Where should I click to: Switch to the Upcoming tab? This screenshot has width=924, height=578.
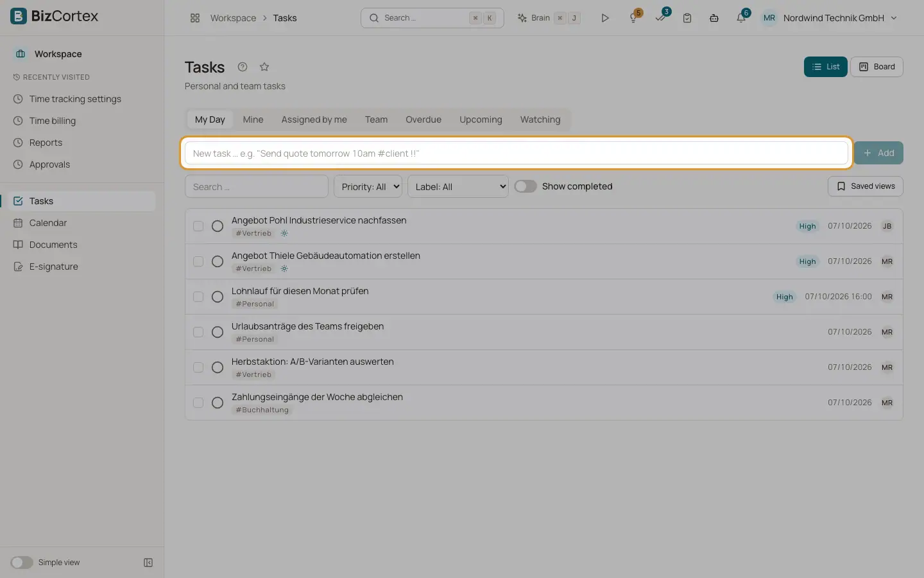tap(481, 119)
